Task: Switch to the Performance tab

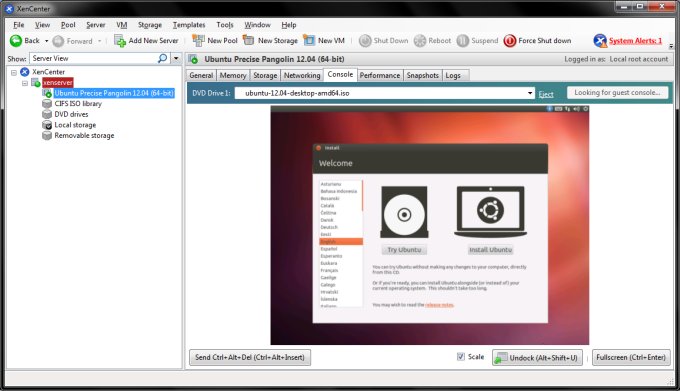Action: pyautogui.click(x=380, y=75)
